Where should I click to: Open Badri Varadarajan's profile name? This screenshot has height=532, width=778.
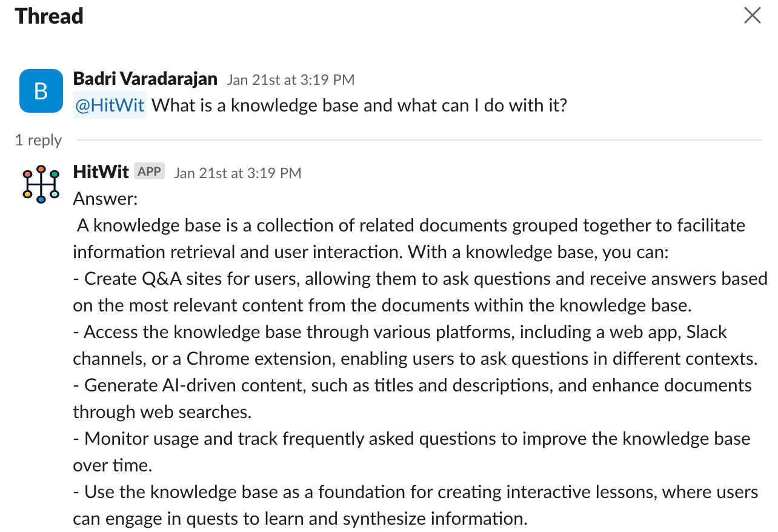point(145,79)
